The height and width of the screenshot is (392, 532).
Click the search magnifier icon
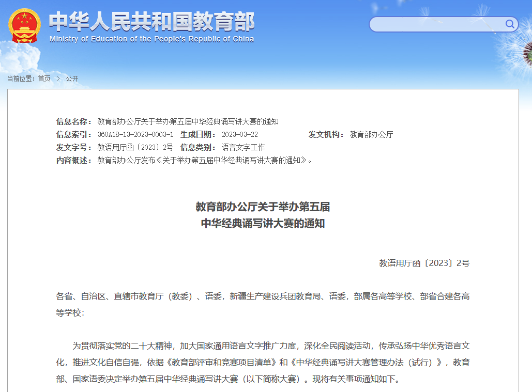[x=510, y=24]
